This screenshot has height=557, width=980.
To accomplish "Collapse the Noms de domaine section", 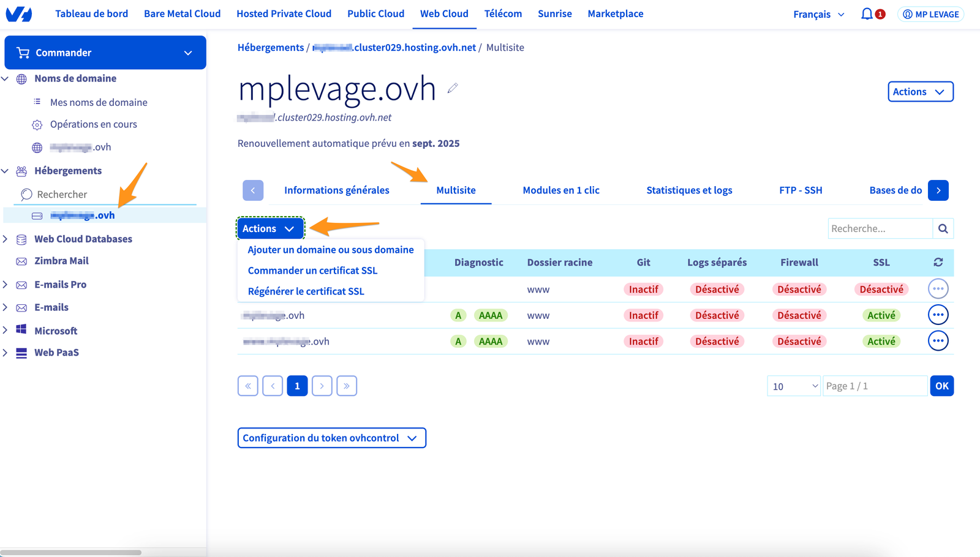I will click(x=6, y=78).
